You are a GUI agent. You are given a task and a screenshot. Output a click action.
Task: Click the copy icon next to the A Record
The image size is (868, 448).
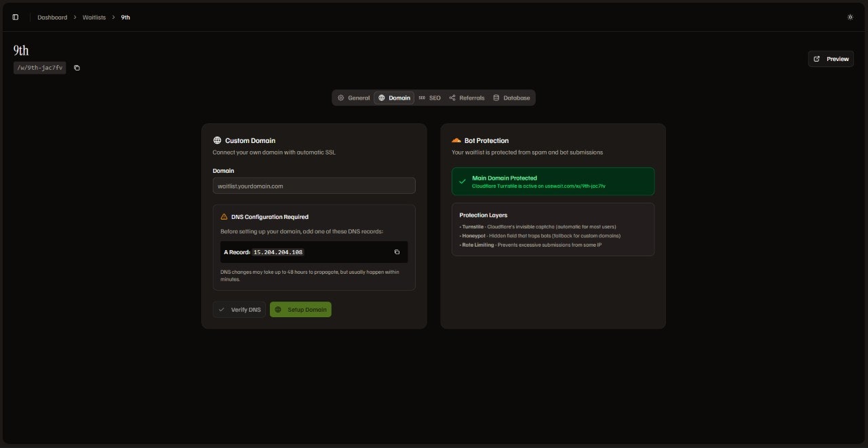(x=397, y=251)
